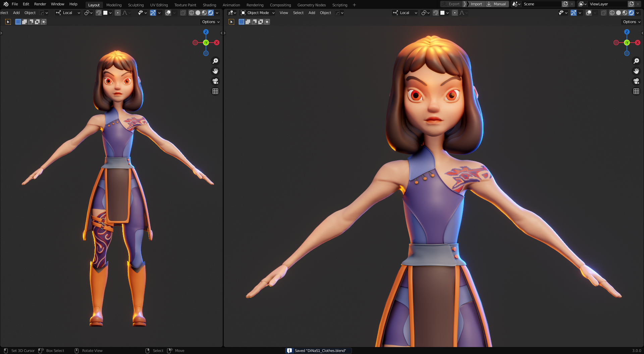Viewport: 644px width, 354px height.
Task: Switch left viewport to Wireframe shading
Action: coord(192,13)
